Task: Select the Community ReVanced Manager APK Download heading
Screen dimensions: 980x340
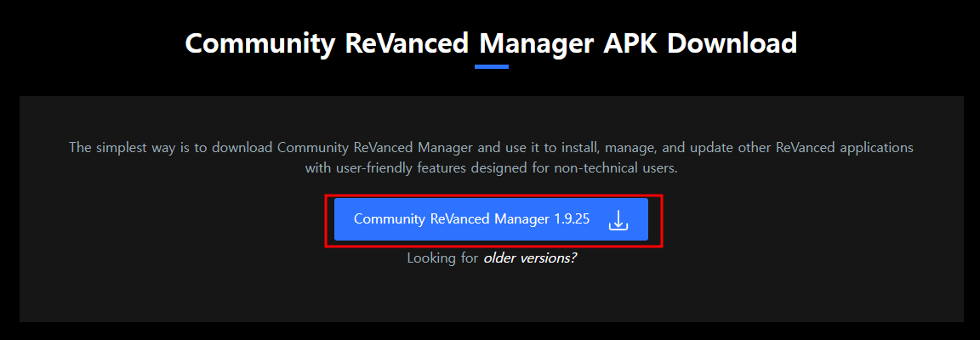Action: [x=491, y=43]
